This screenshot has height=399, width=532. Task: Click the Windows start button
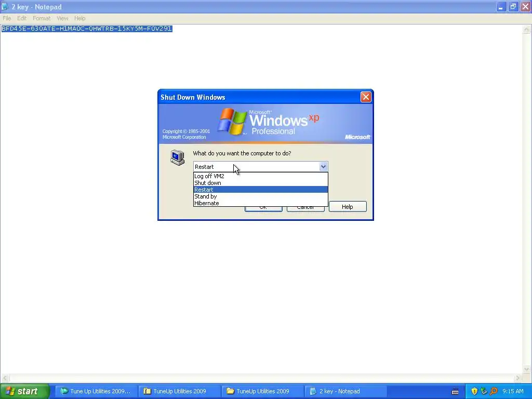pos(24,391)
